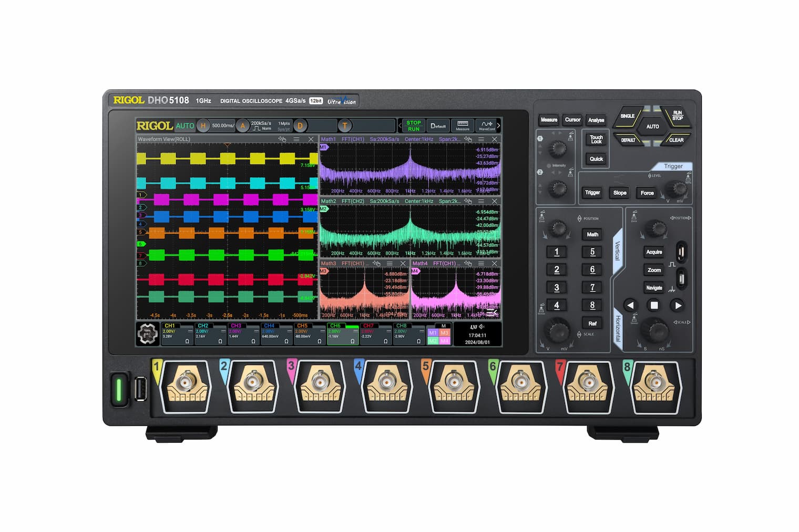Toggle the STOP/RUN on-screen button
The height and width of the screenshot is (532, 799).
414,126
